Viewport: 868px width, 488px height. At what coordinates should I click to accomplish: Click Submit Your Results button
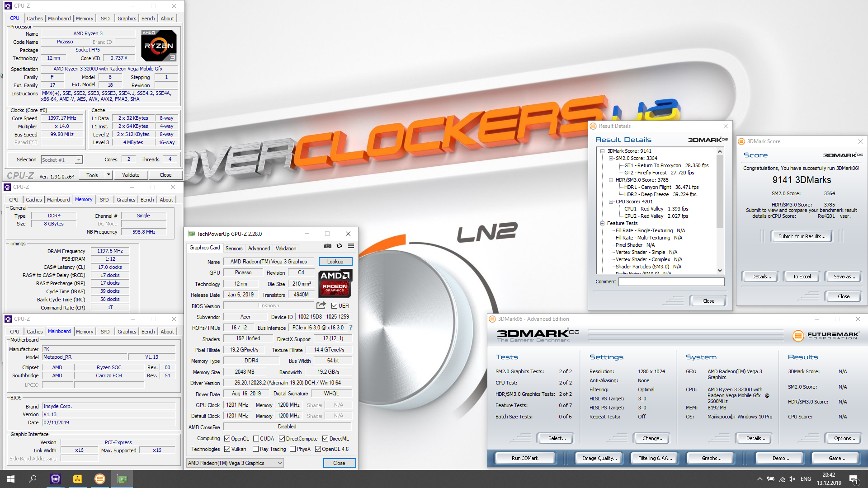pos(802,236)
